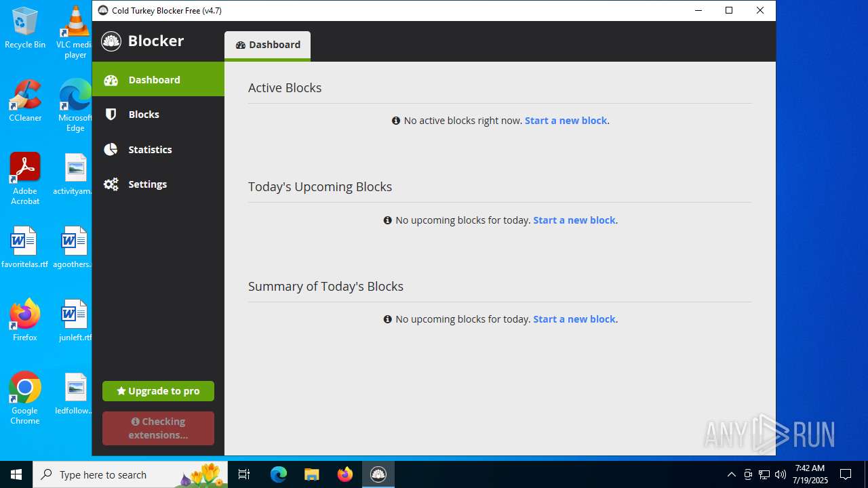868x488 pixels.
Task: Click Start a new block under Today's Upcoming Blocks
Action: [574, 220]
